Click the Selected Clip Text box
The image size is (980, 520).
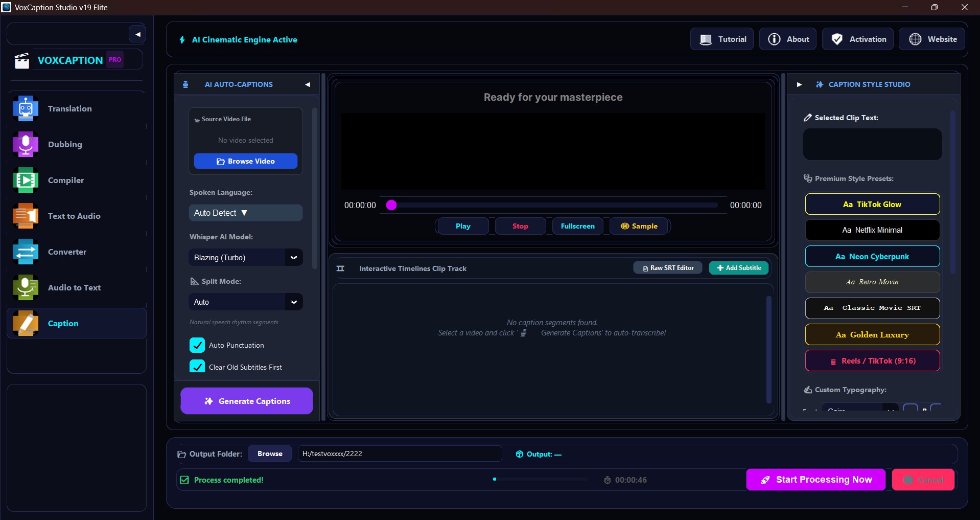click(x=872, y=144)
